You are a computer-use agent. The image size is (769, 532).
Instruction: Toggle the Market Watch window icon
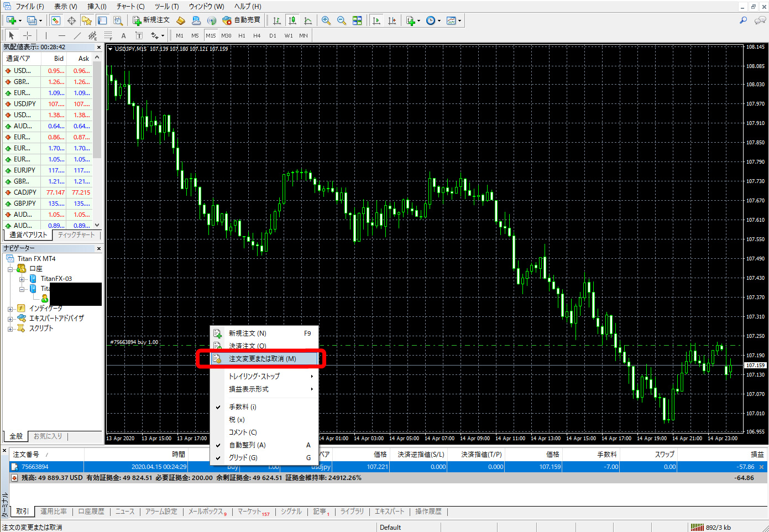point(56,20)
